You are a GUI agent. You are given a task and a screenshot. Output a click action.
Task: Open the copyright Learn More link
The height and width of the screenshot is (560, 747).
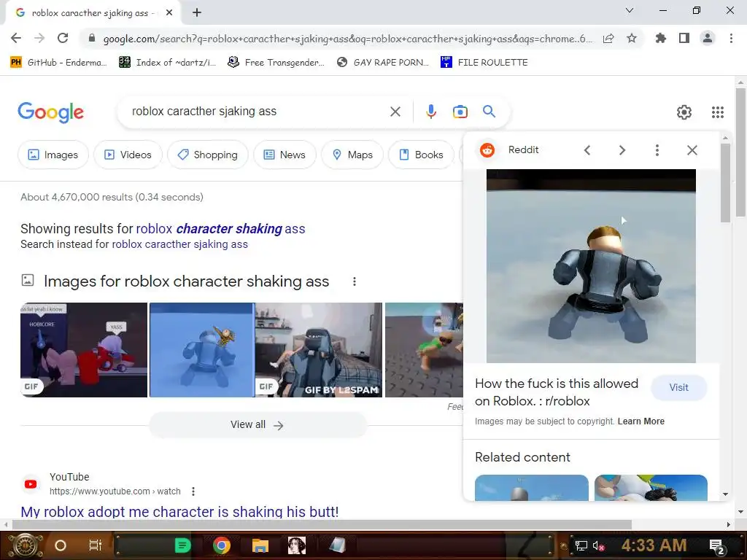pos(640,421)
